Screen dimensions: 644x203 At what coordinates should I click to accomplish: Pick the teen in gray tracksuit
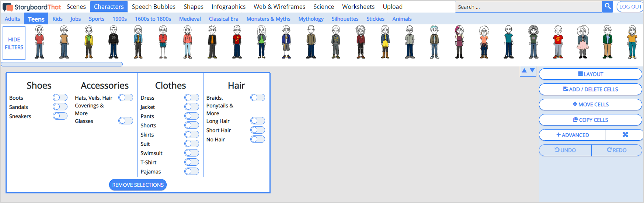click(336, 42)
